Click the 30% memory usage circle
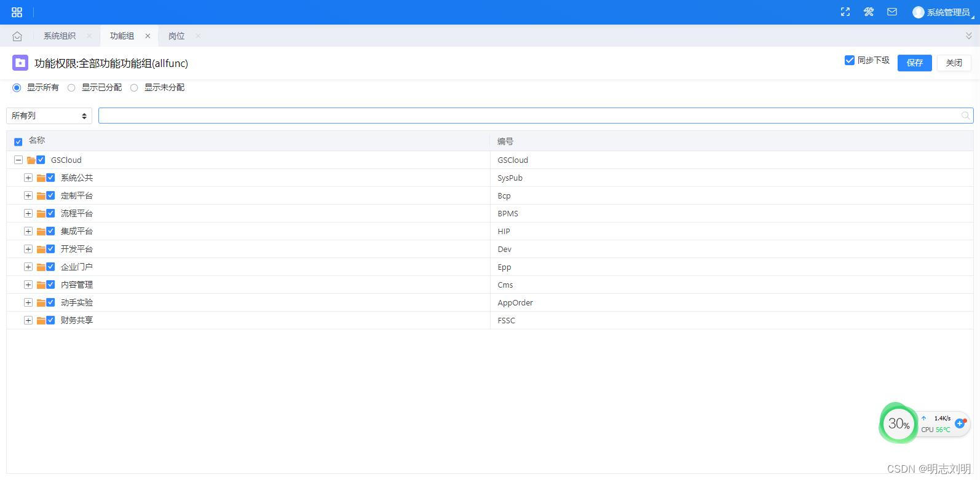The image size is (980, 480). [x=898, y=423]
